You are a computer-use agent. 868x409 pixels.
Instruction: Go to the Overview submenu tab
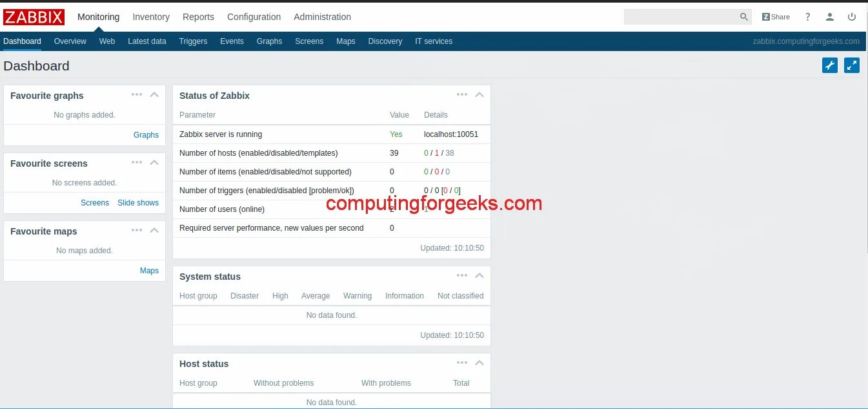[70, 41]
